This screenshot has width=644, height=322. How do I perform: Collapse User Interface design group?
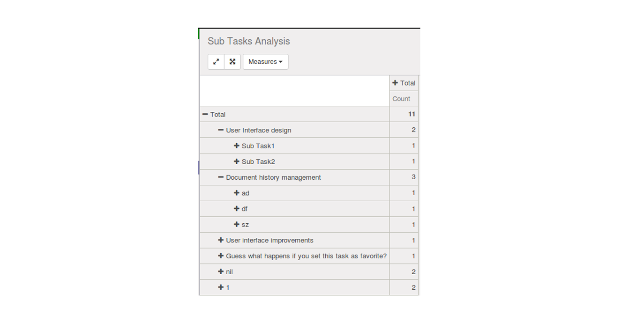point(221,130)
